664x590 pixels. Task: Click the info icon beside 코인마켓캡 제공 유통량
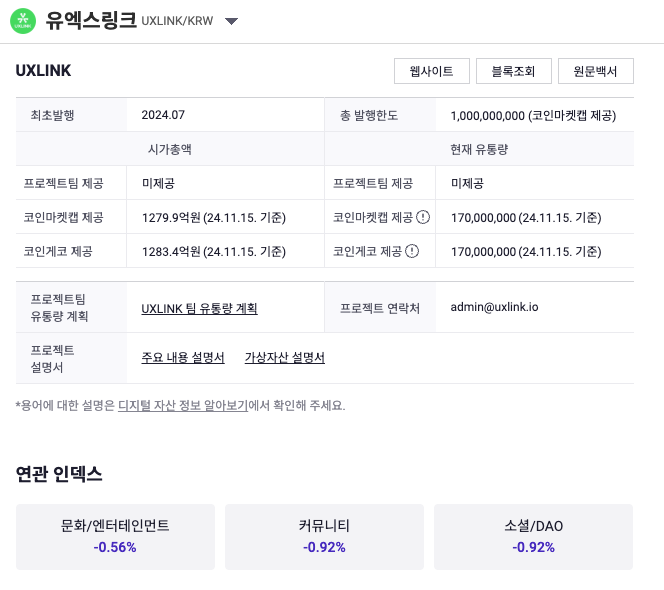(423, 217)
